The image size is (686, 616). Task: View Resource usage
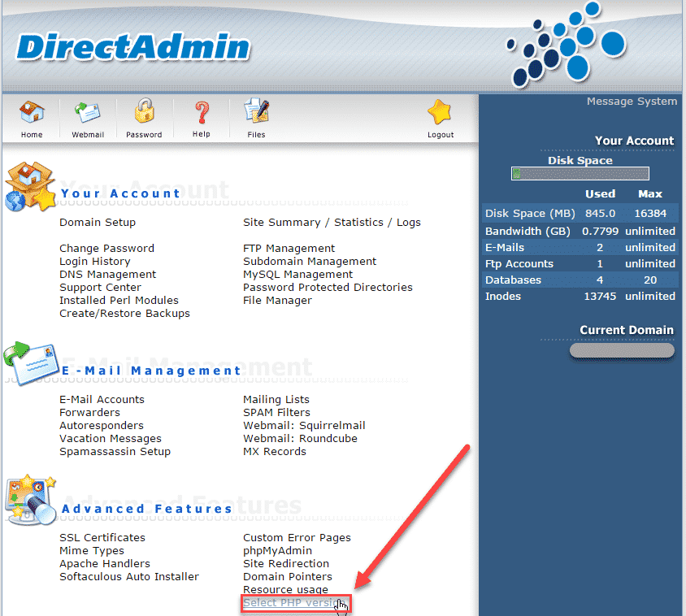[285, 589]
